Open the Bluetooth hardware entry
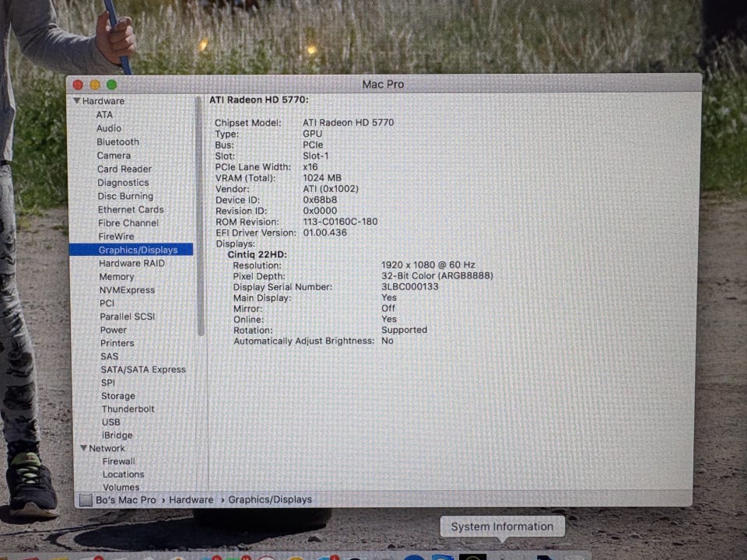747x560 pixels. point(117,142)
